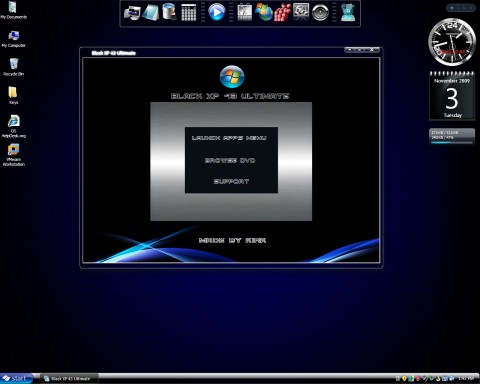
Task: Open the red cubes registry icon in the dock
Action: [282, 13]
